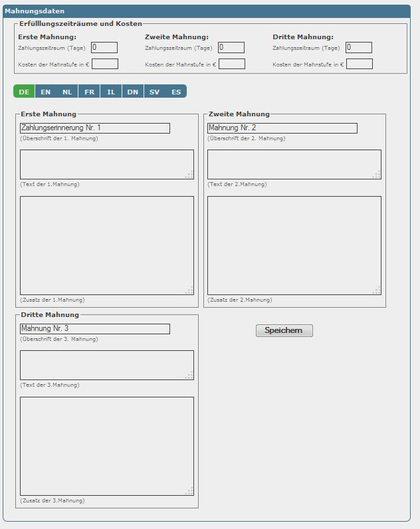Focus Erste Mahnung Zahlungszeitraum field
The width and height of the screenshot is (420, 529).
tap(104, 47)
